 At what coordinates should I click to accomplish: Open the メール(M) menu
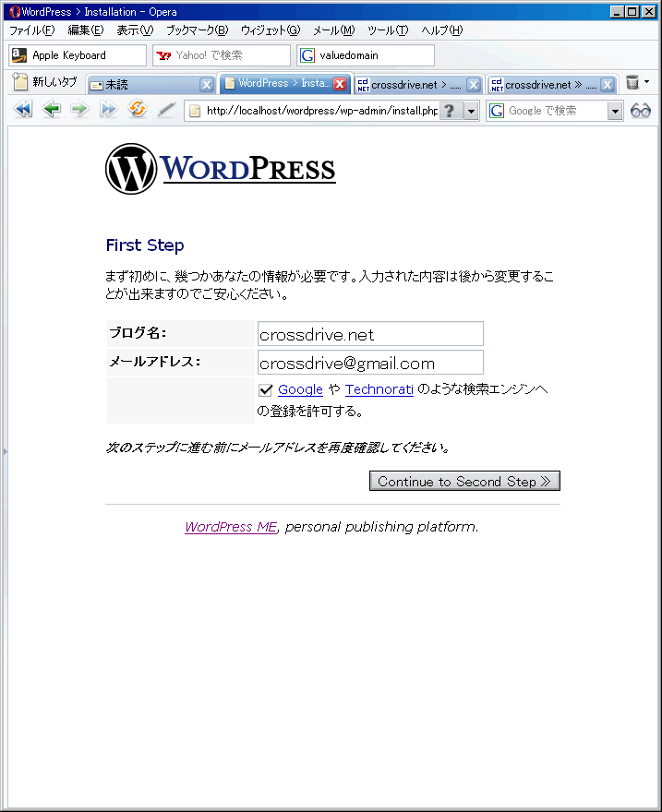coord(334,30)
